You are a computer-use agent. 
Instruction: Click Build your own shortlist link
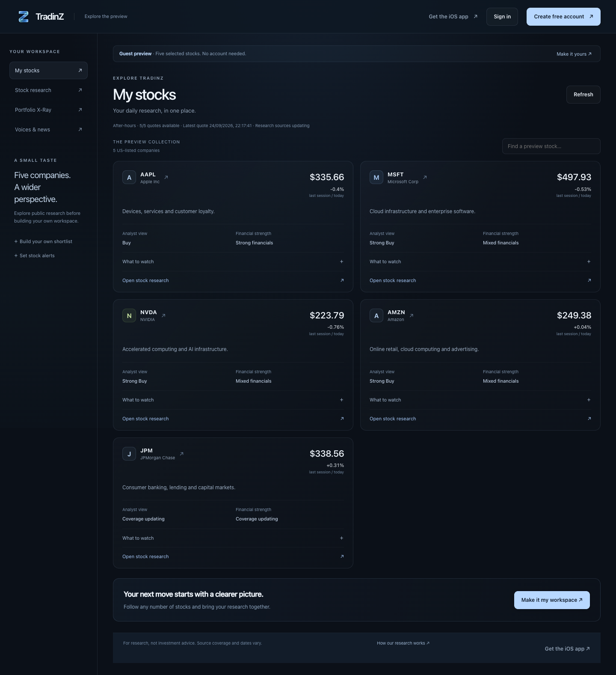tap(43, 241)
